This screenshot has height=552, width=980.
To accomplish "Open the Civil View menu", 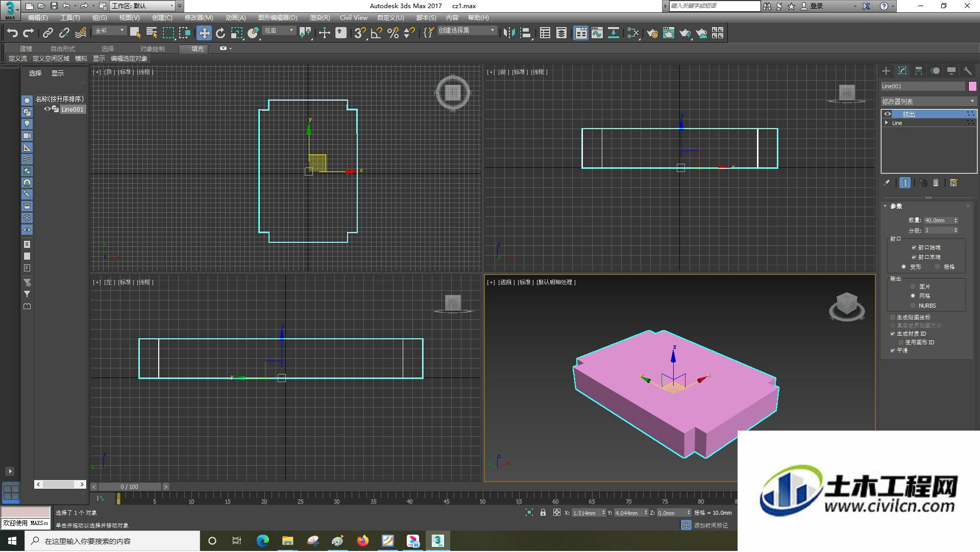I will [x=353, y=18].
